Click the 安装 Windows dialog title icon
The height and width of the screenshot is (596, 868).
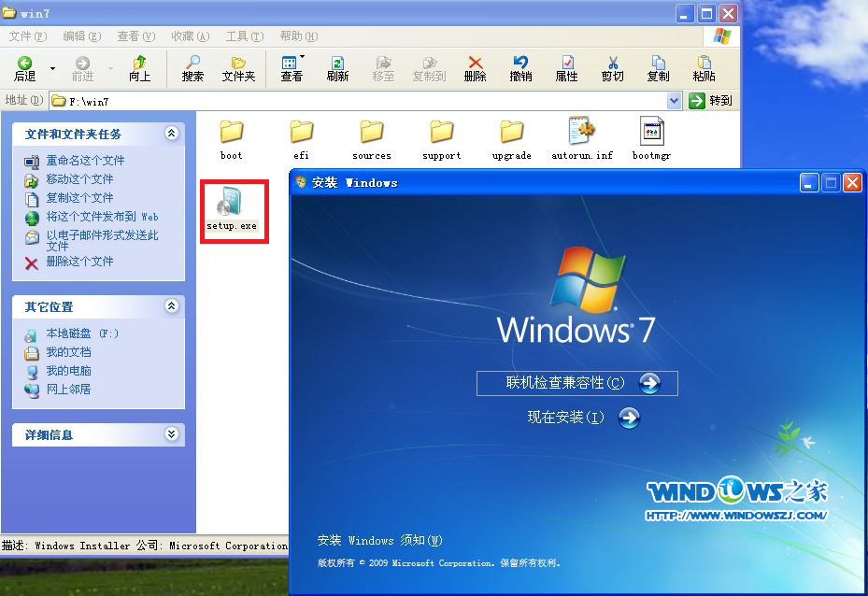[x=301, y=182]
